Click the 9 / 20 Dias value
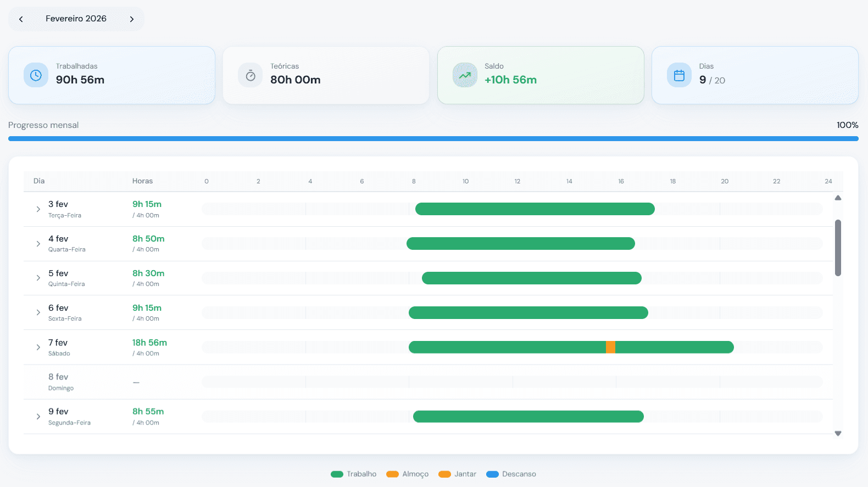 [712, 80]
